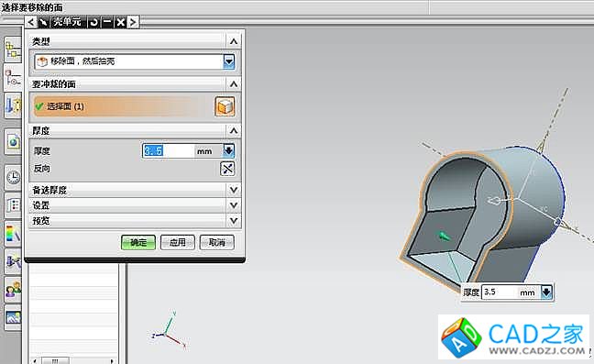
Task: Click the face selection cube icon
Action: coord(225,106)
